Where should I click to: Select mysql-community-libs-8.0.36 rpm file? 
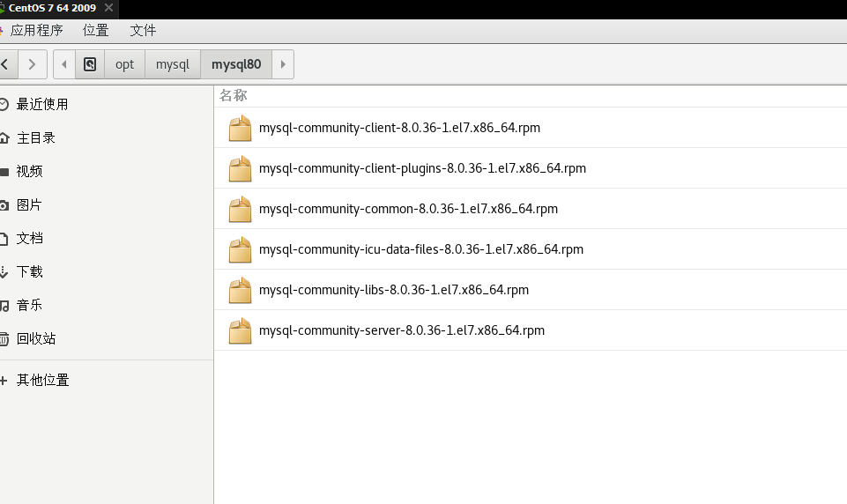point(393,290)
